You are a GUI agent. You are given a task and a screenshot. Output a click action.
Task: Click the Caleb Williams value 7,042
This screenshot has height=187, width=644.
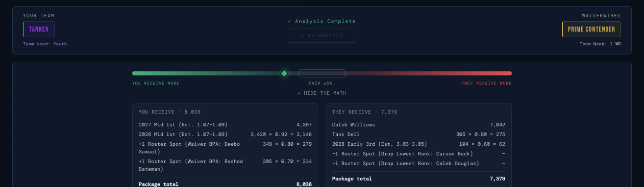pos(498,124)
